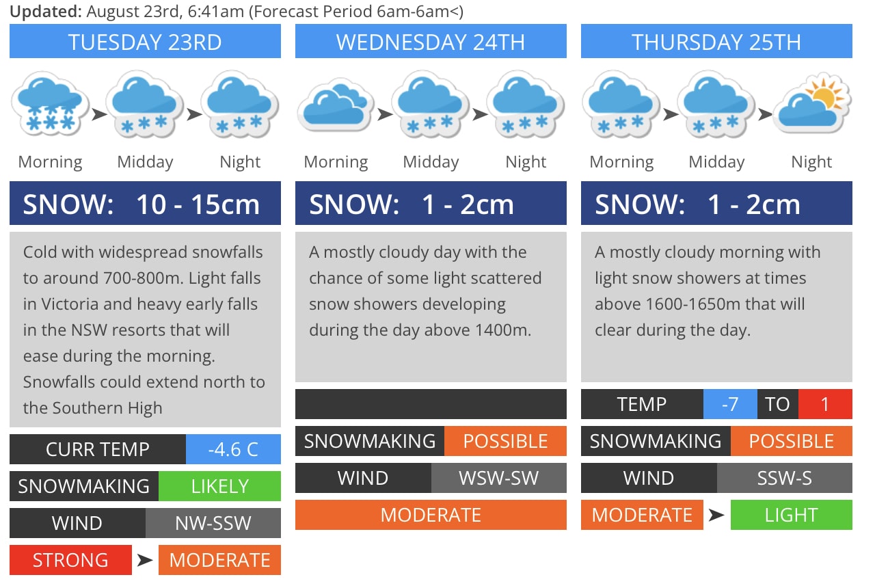Click the Snow 10 - 15cm banner
Image resolution: width=875 pixels, height=588 pixels.
coord(145,204)
